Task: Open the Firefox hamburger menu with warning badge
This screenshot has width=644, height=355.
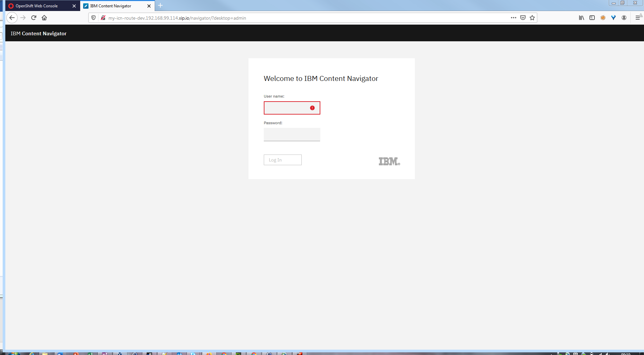Action: (x=638, y=18)
